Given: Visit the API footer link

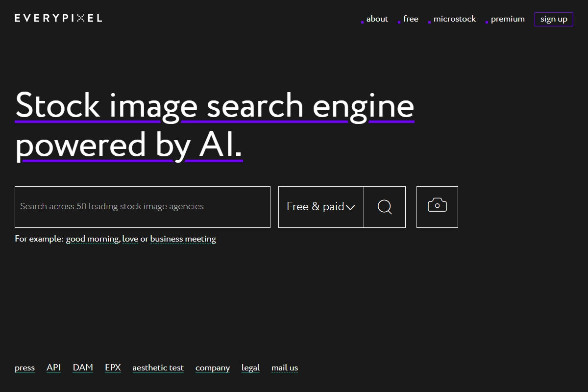Looking at the screenshot, I should point(53,367).
